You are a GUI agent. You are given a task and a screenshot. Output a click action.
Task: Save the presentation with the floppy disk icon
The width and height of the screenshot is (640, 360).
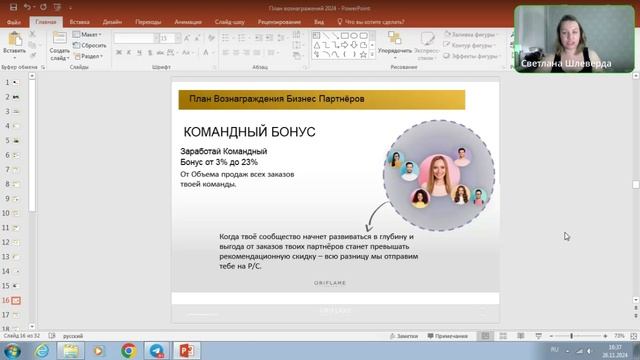(13, 7)
